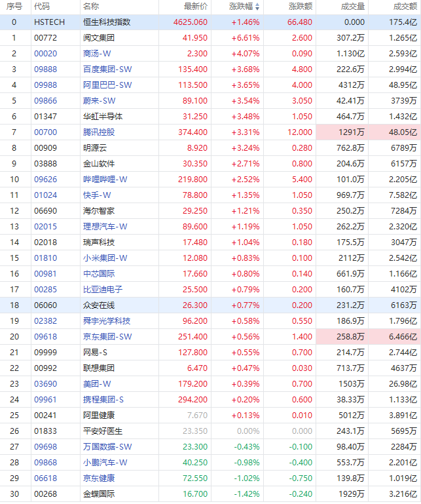Click the price 374.400 for 腾讯控股
Image resolution: width=421 pixels, height=504 pixels.
[193, 132]
